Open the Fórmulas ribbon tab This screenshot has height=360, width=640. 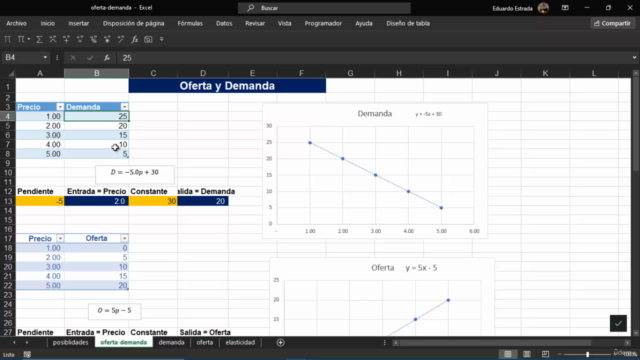tap(190, 23)
